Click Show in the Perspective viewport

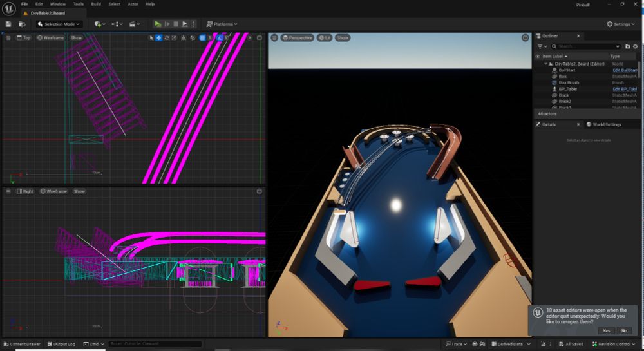343,38
